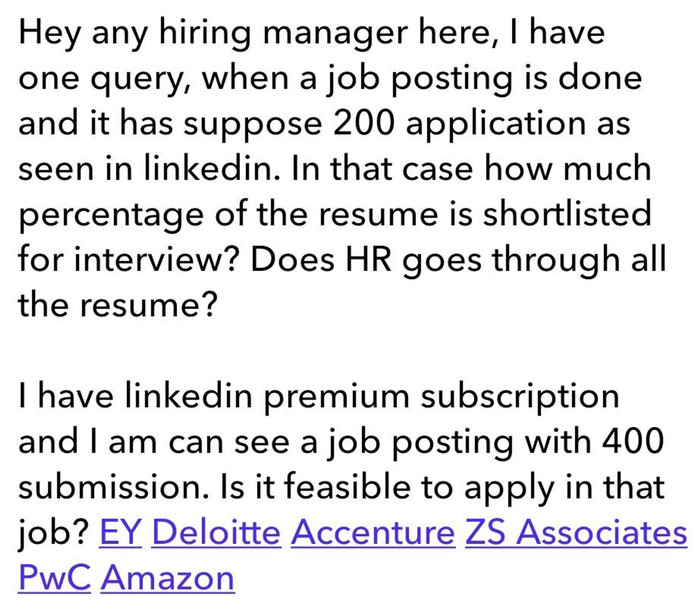Open the EY company link
The width and height of the screenshot is (700, 609).
tap(120, 532)
